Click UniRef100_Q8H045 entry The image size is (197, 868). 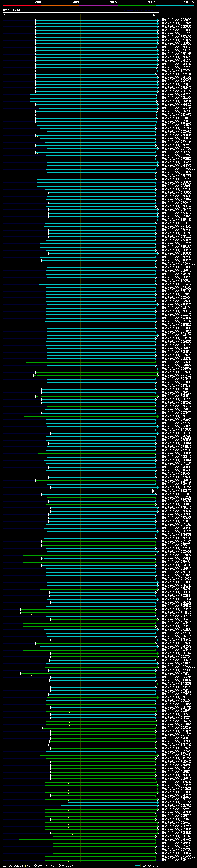(176, 826)
